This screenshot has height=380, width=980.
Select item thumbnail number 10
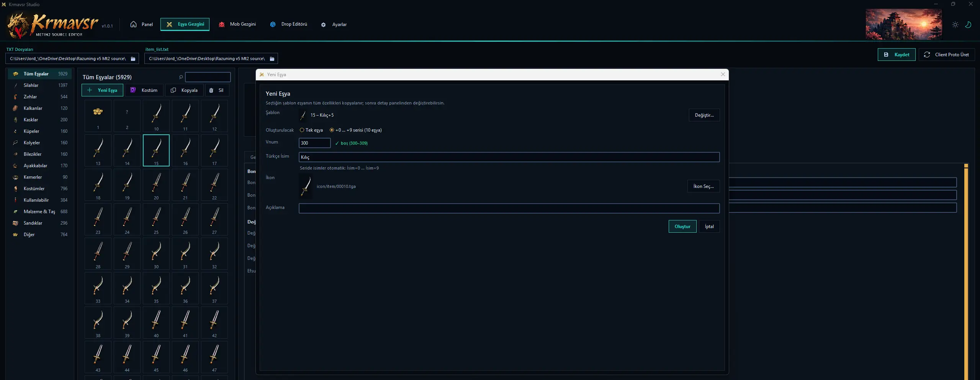pos(156,116)
